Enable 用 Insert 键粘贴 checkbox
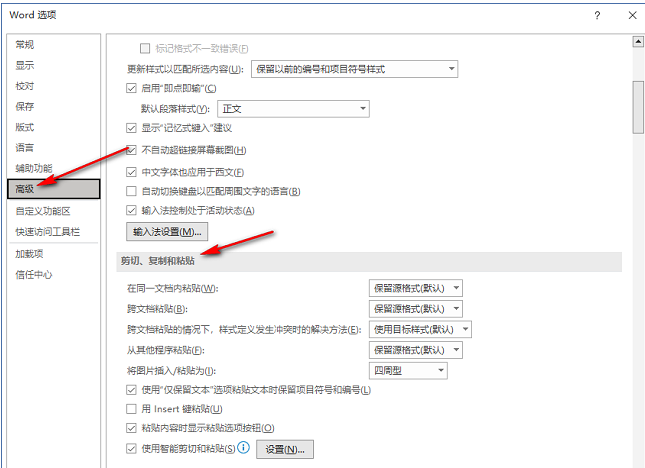 (131, 409)
